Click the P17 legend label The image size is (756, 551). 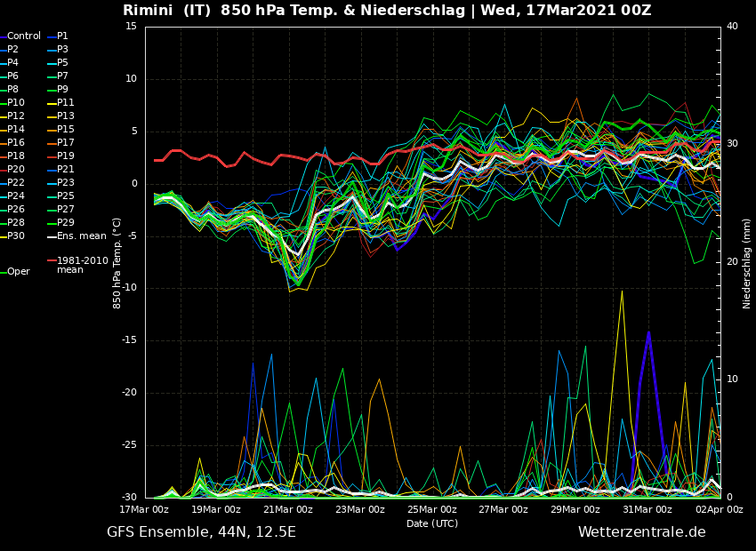tap(66, 142)
